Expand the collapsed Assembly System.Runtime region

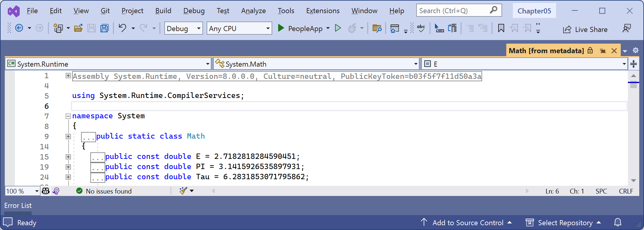point(68,76)
